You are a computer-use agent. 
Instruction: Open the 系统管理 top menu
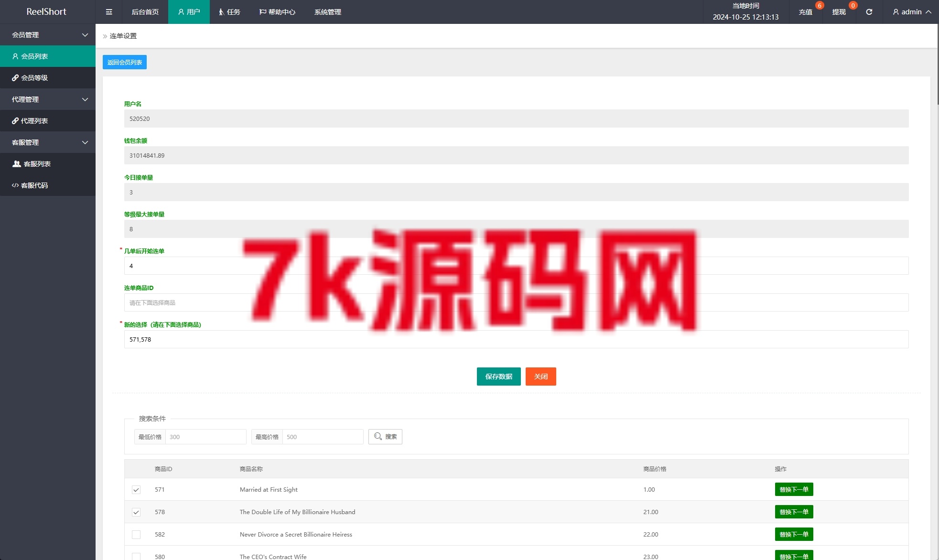328,12
